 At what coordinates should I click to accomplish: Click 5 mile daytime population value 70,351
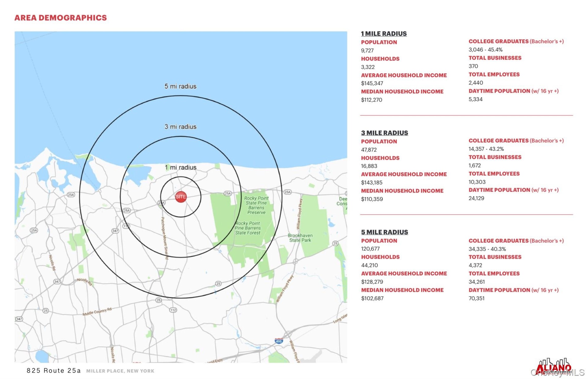tap(476, 298)
